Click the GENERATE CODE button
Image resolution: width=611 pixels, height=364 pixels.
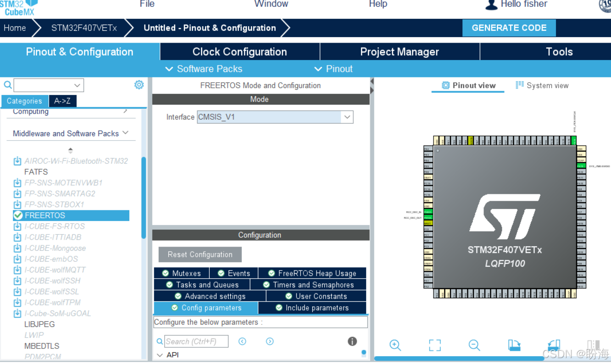pos(509,28)
